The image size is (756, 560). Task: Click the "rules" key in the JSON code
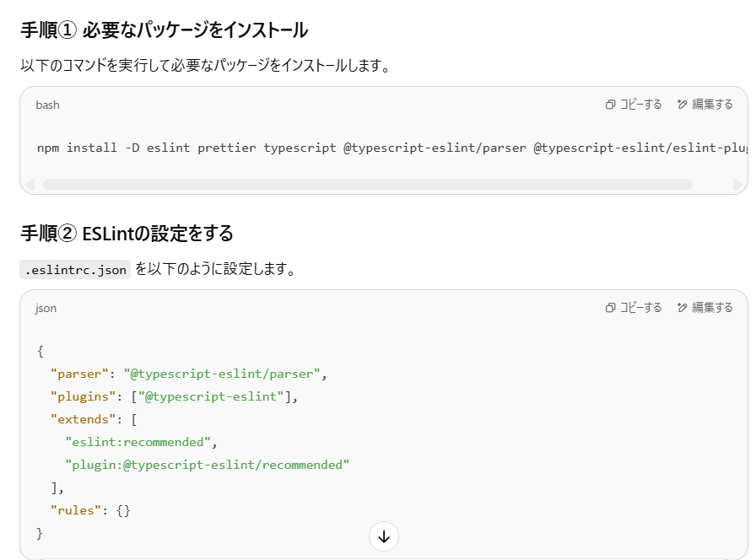76,510
